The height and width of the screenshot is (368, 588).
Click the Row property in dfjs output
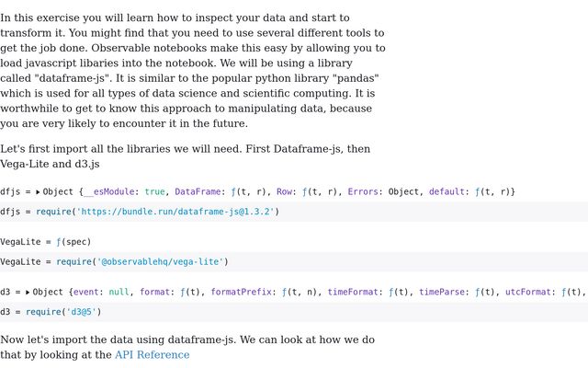[x=286, y=192]
